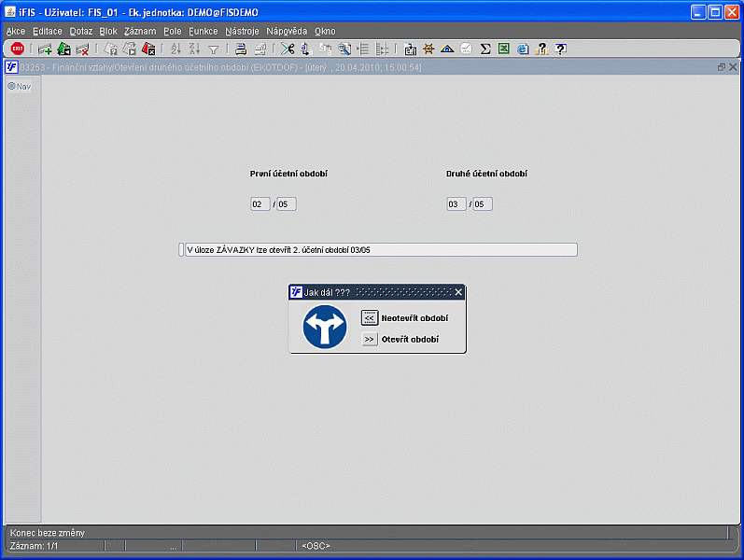This screenshot has height=560, width=744.
Task: Click the Nav toggle in left panel
Action: tap(20, 87)
